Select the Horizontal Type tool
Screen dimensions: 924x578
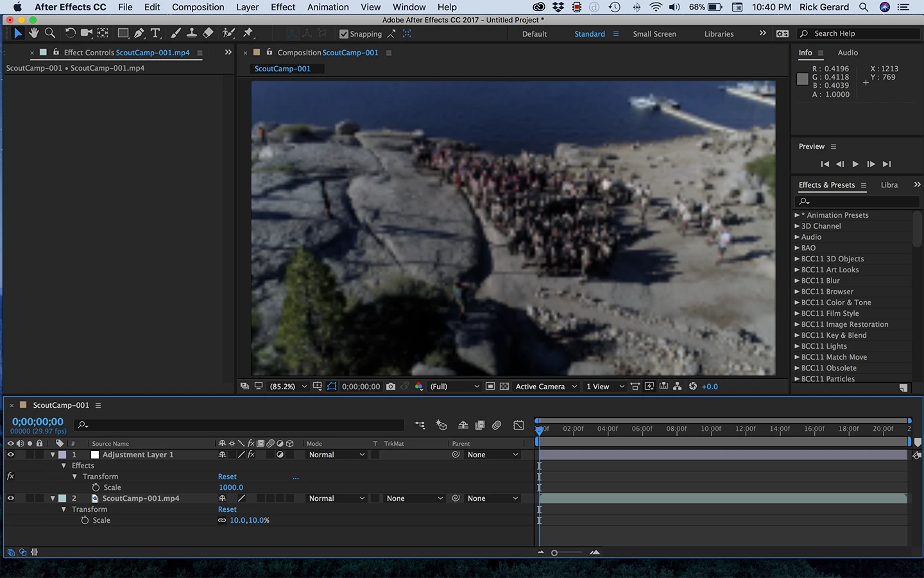(155, 33)
